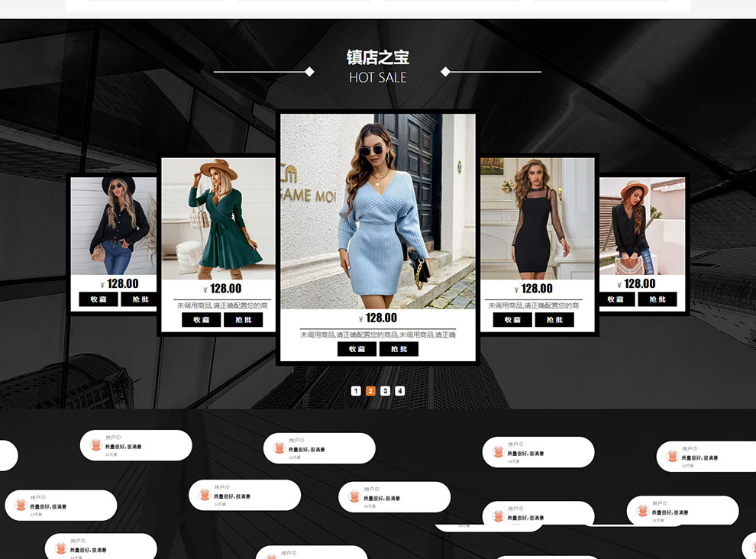
Task: Click 抢批 under the black cardigan card
Action: pyautogui.click(x=138, y=299)
